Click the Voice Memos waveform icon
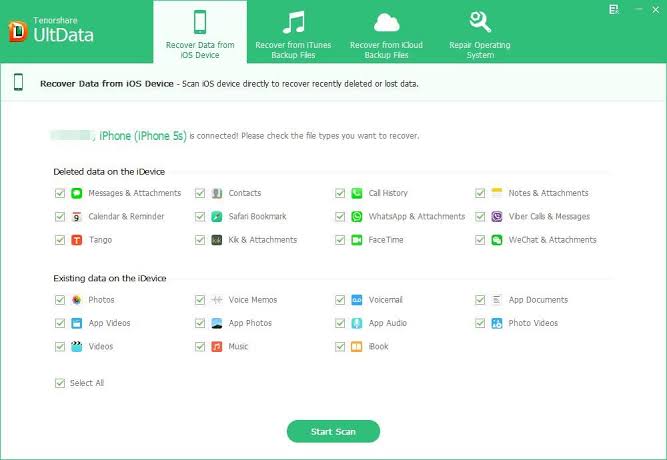 pyautogui.click(x=217, y=300)
